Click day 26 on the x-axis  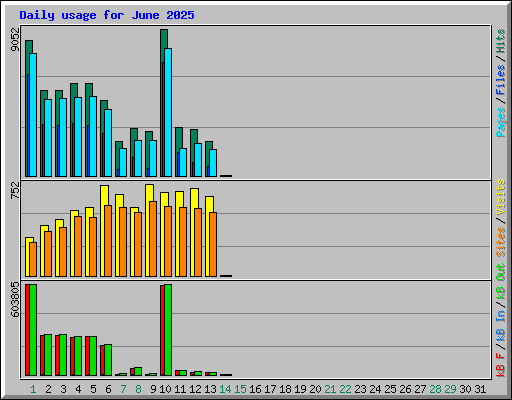(x=405, y=389)
